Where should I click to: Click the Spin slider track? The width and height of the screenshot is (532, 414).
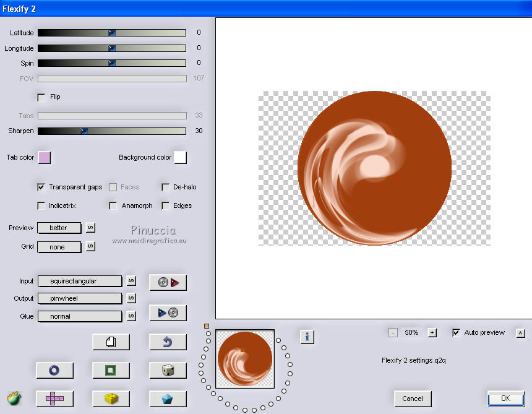pyautogui.click(x=112, y=63)
